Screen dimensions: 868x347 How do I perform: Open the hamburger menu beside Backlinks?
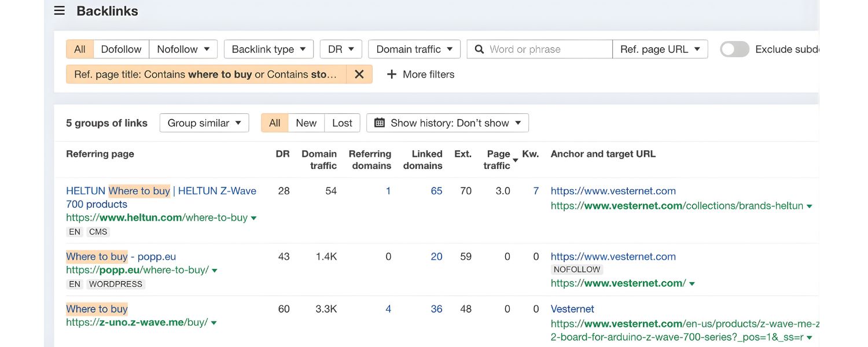(x=59, y=11)
